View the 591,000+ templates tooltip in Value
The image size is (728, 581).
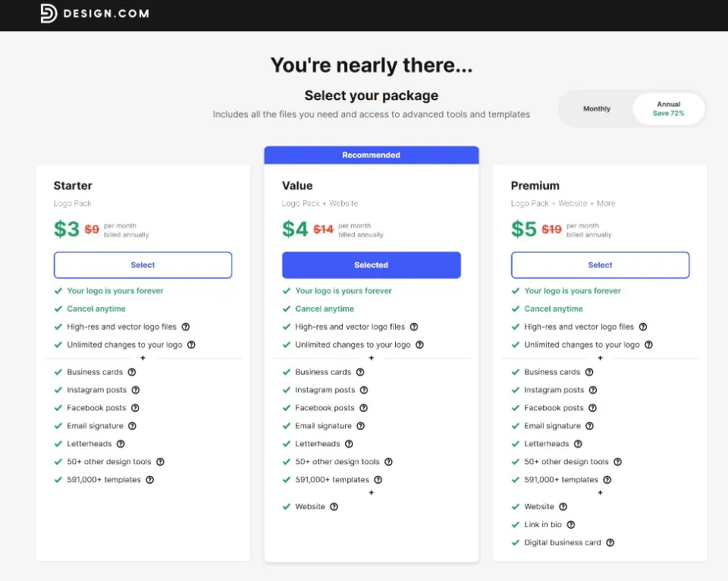[x=378, y=479]
